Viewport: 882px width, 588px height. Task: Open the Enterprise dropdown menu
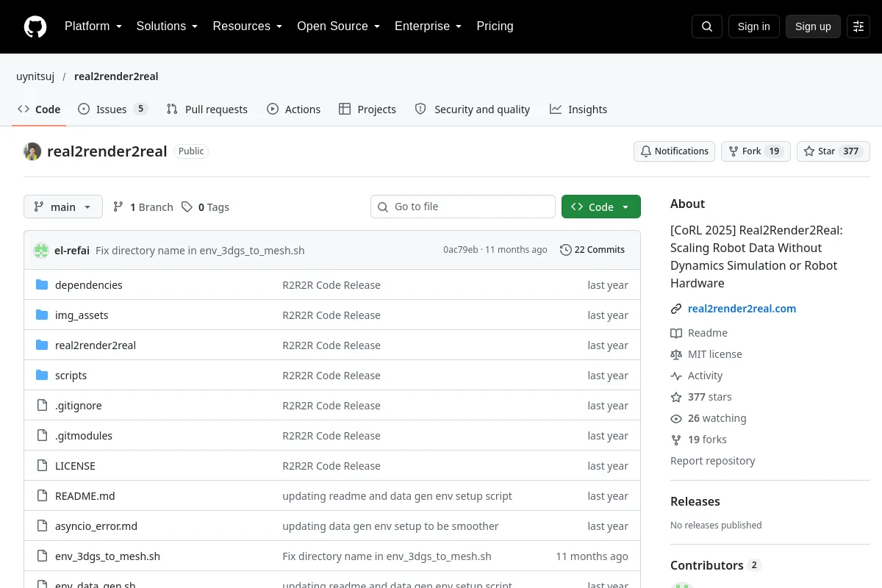(x=428, y=26)
